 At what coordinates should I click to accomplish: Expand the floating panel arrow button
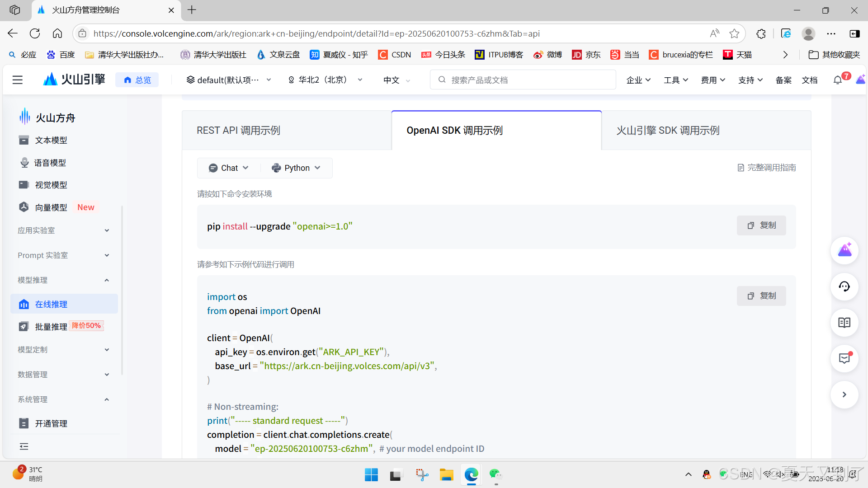[x=844, y=395]
